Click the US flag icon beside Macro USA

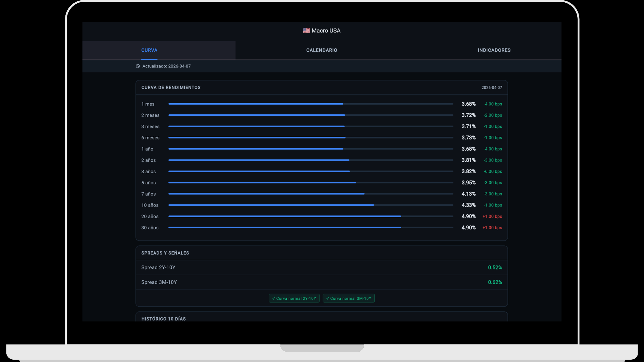click(306, 30)
